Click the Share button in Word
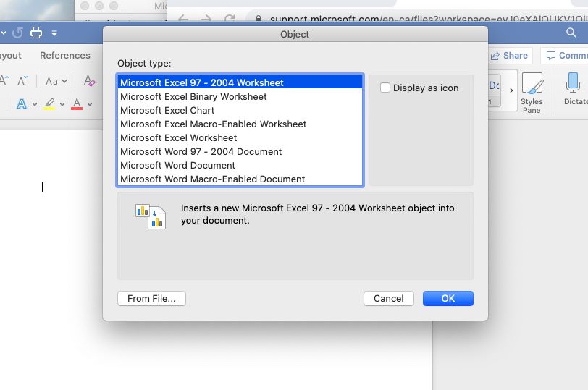Image resolution: width=588 pixels, height=390 pixels. pos(509,56)
